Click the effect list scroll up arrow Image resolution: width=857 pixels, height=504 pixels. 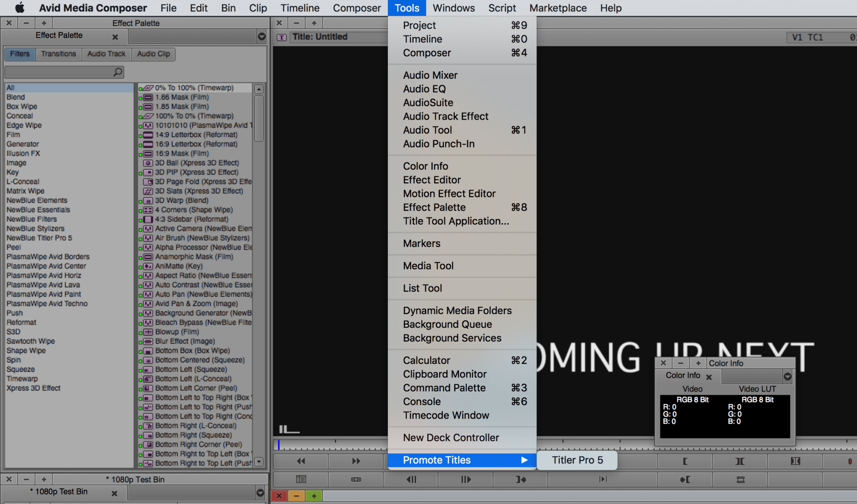click(x=259, y=89)
